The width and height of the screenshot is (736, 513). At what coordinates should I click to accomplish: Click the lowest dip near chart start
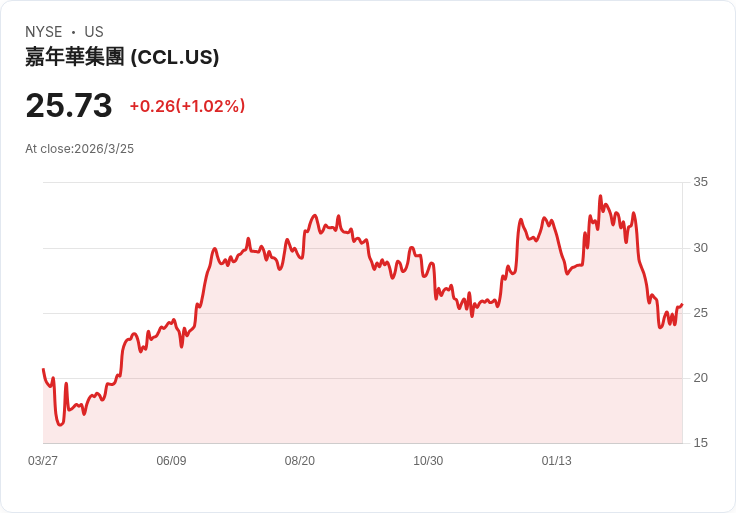click(60, 425)
